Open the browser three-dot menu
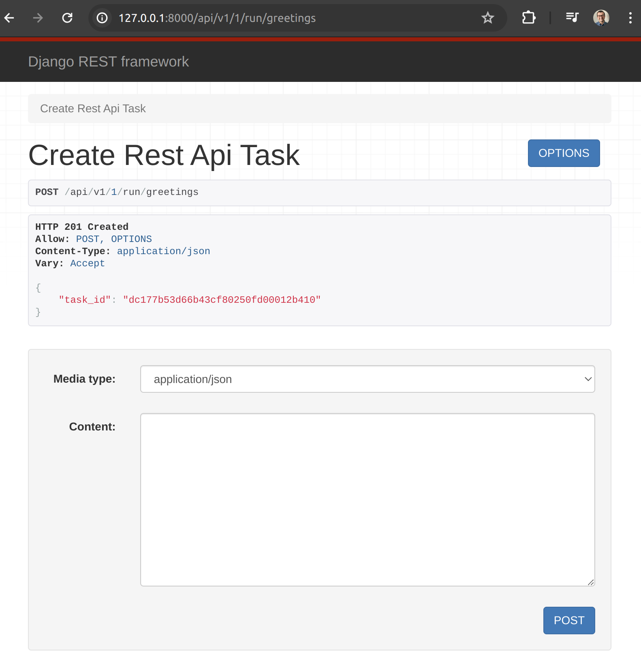641x672 pixels. click(630, 18)
